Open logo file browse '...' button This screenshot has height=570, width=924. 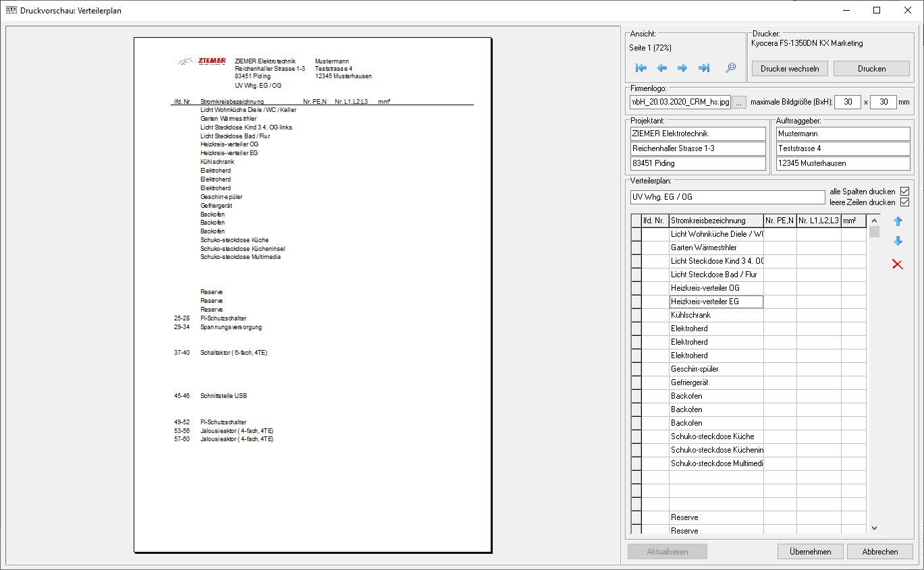[740, 103]
